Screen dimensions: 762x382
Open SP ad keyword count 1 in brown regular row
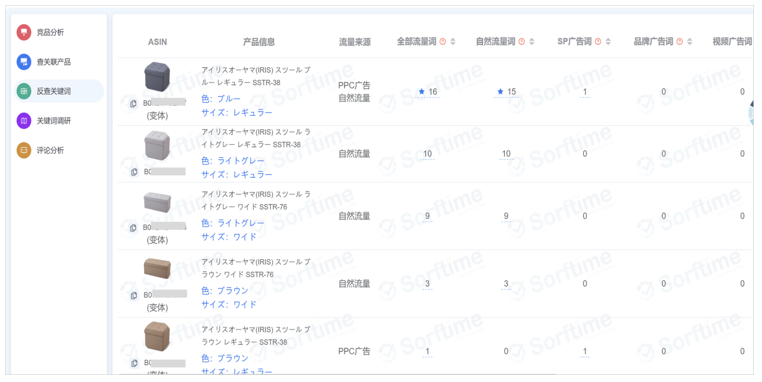585,351
